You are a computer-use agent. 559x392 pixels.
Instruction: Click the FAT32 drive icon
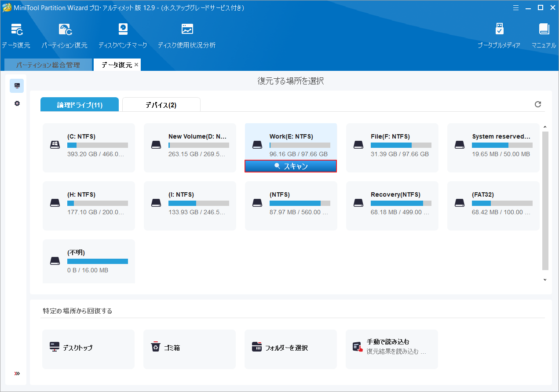459,203
